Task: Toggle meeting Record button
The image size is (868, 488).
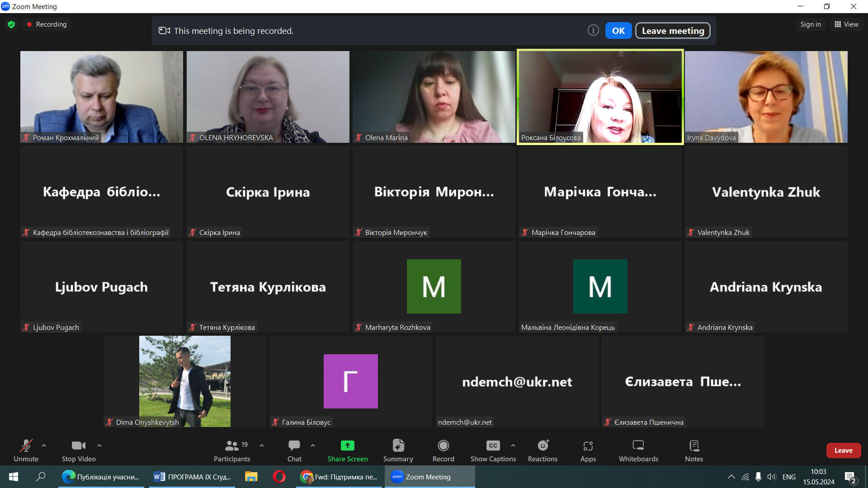Action: (x=443, y=450)
